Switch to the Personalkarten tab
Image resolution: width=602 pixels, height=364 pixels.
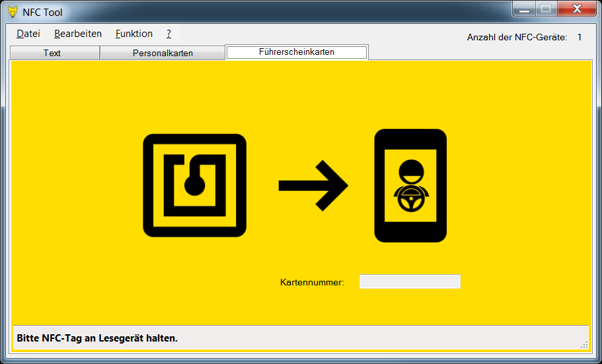tap(163, 54)
